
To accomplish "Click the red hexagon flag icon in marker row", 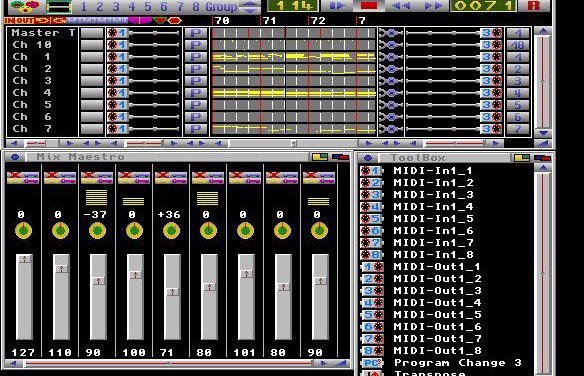I will tap(174, 20).
